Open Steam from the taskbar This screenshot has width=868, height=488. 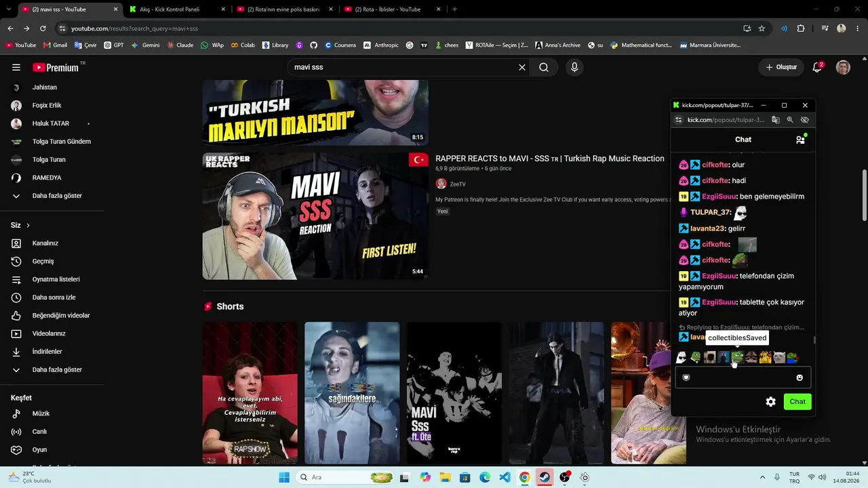click(545, 477)
